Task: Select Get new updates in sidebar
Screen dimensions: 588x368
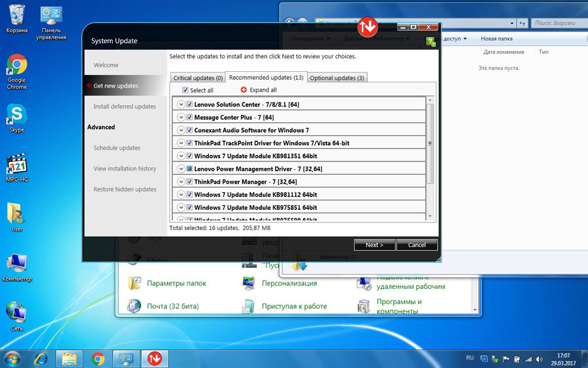Action: pos(125,86)
